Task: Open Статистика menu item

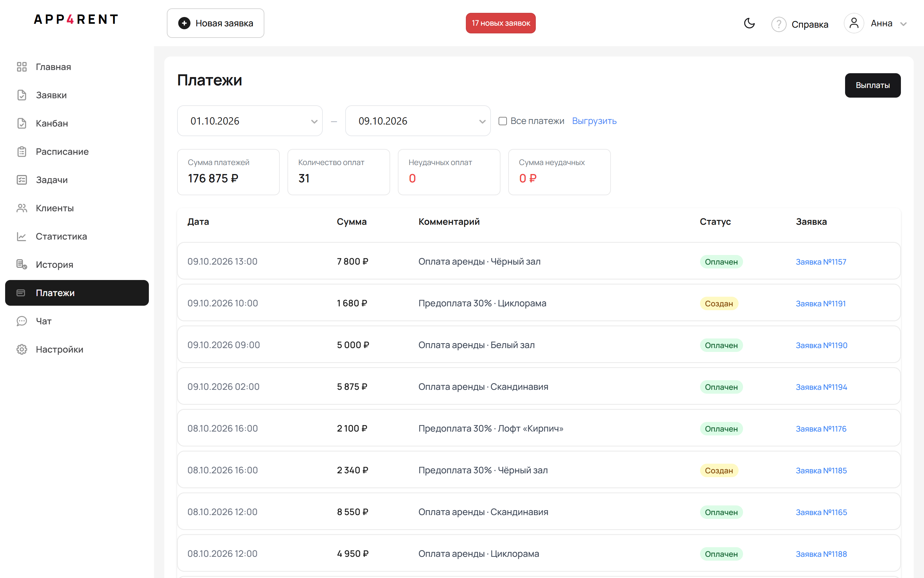Action: (77, 237)
